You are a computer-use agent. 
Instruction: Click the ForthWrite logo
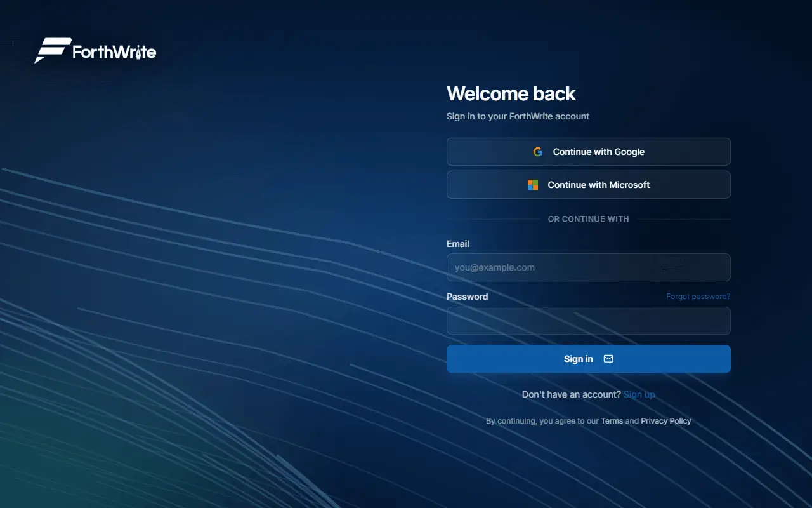[x=95, y=51]
